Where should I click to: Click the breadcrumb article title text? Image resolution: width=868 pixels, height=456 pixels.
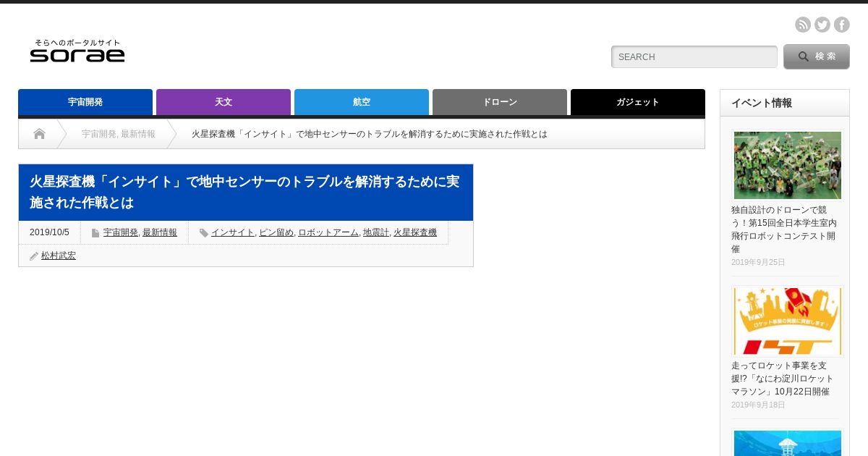(370, 134)
